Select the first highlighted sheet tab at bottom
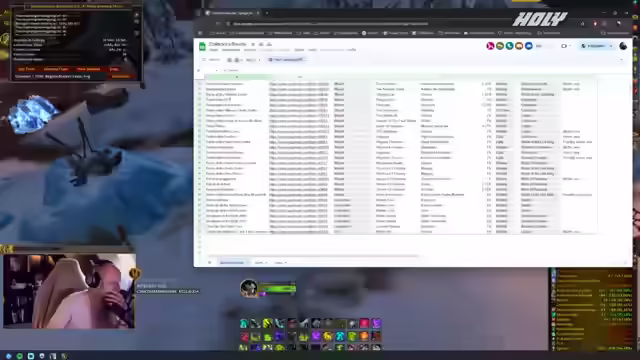The height and width of the screenshot is (360, 640). tap(232, 262)
